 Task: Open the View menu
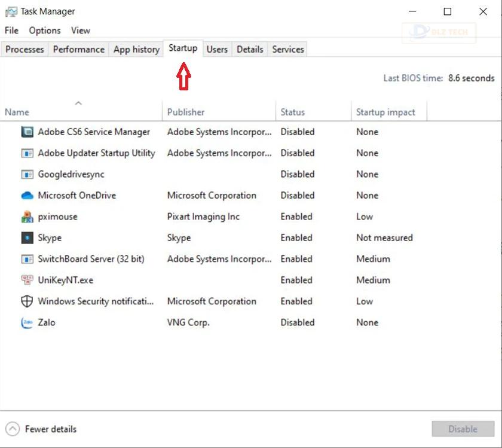coord(81,31)
